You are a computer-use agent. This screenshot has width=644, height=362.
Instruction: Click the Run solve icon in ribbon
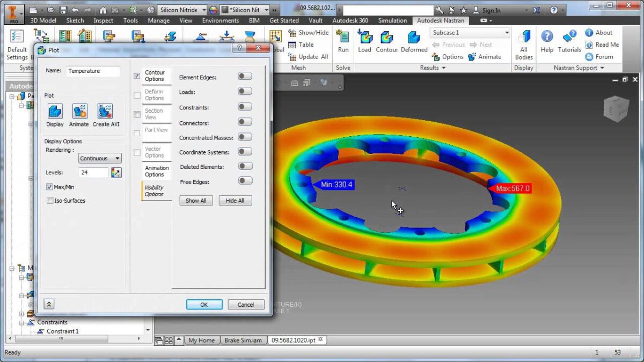click(343, 37)
